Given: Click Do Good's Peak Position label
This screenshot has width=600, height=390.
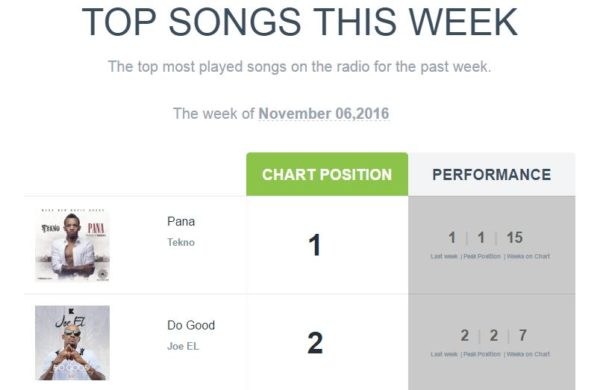Looking at the screenshot, I should 482,354.
